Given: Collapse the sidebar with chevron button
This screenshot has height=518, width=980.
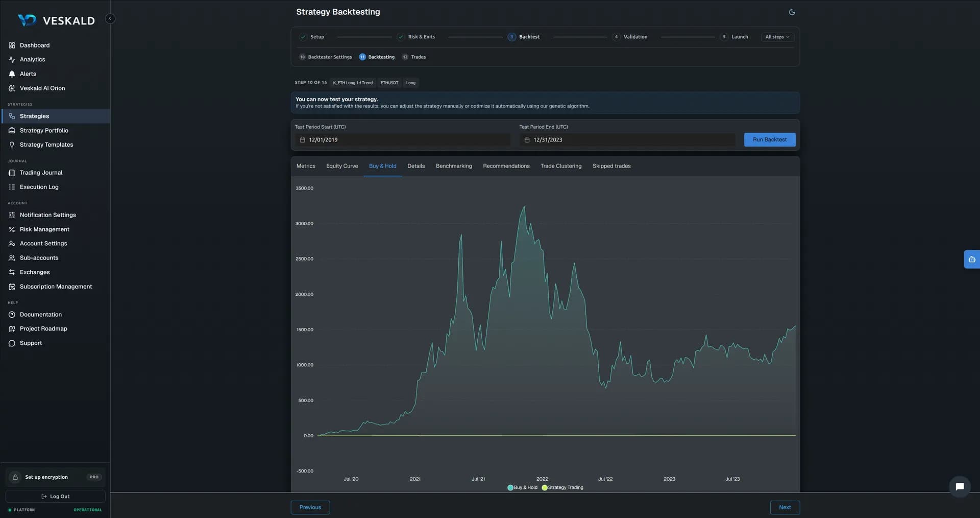Looking at the screenshot, I should (x=110, y=18).
